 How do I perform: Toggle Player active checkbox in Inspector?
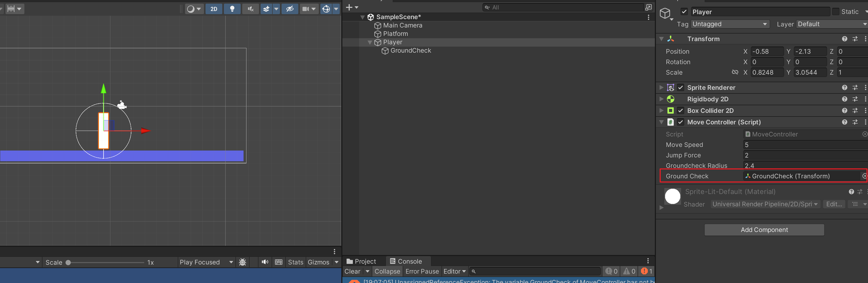684,12
